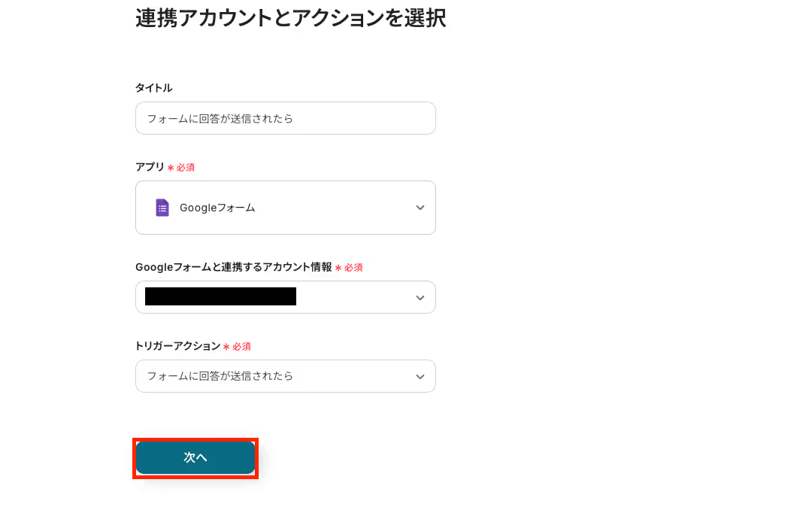Click the blacked-out account name box
This screenshot has height=510, width=812.
[x=220, y=296]
